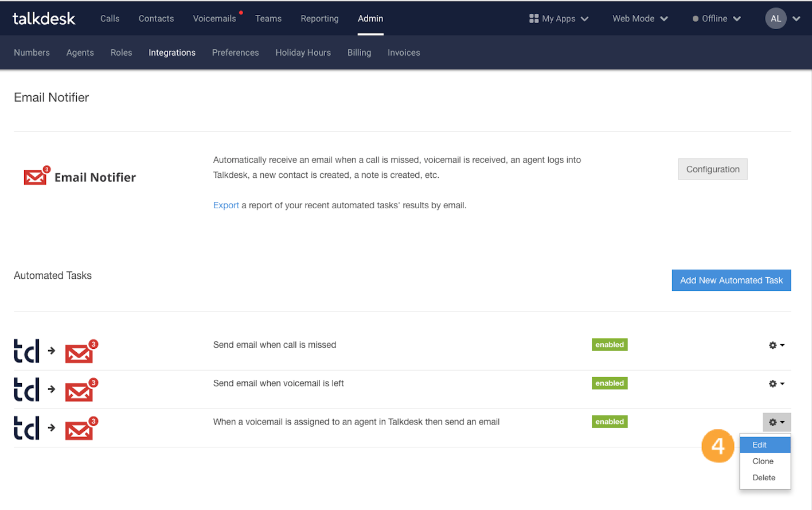
Task: Click envelope icon in voicemail assigned row
Action: (81, 428)
